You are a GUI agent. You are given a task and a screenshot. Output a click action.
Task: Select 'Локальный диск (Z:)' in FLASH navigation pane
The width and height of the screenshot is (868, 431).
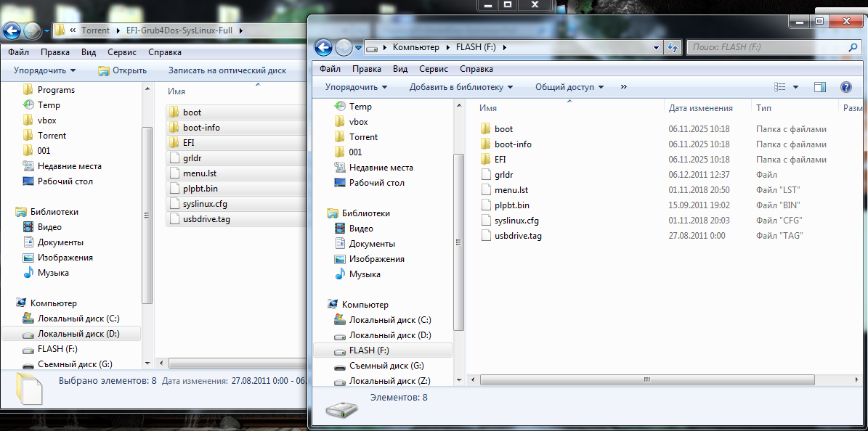click(x=389, y=381)
